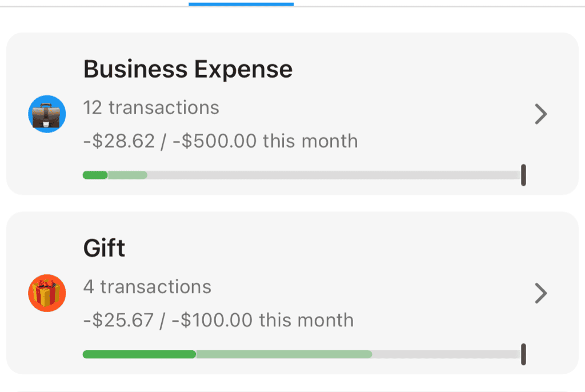Expand the Gift category using its chevron
This screenshot has height=392, width=585.
[540, 294]
